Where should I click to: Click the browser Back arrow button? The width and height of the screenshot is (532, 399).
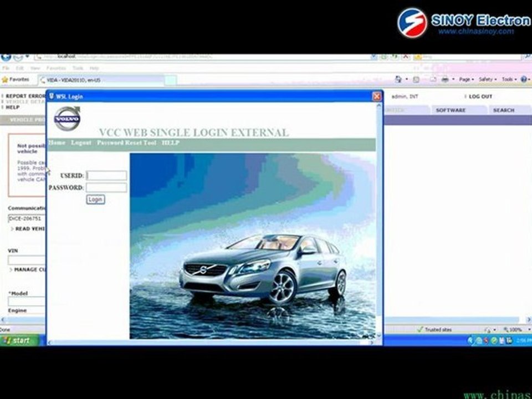coord(6,57)
